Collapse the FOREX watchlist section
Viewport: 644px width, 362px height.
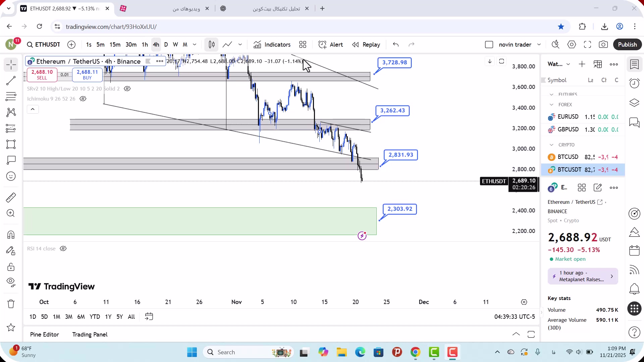click(551, 105)
